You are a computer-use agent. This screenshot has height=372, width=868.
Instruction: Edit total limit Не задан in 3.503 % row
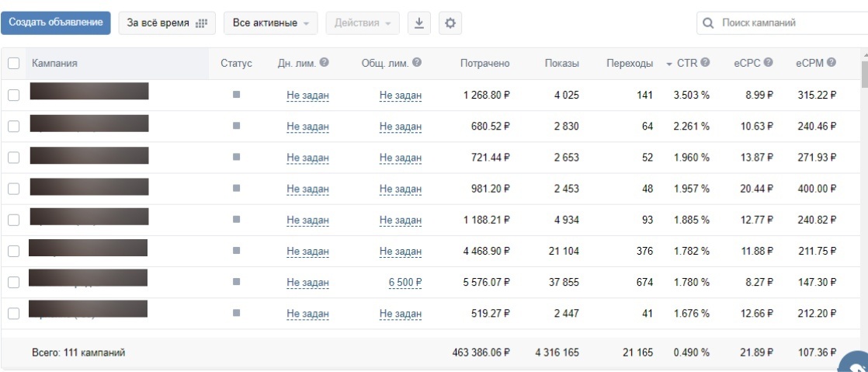click(401, 96)
